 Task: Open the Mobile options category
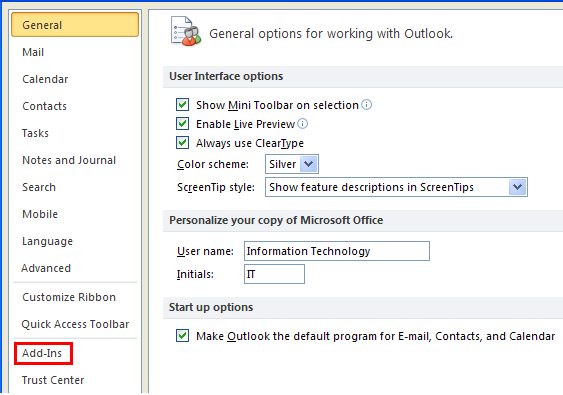click(40, 214)
